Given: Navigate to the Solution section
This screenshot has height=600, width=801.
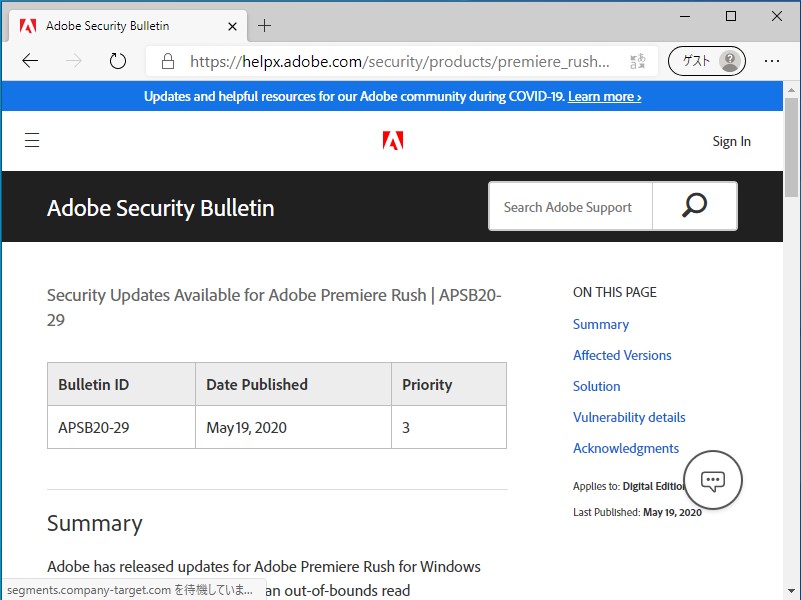Looking at the screenshot, I should point(596,386).
